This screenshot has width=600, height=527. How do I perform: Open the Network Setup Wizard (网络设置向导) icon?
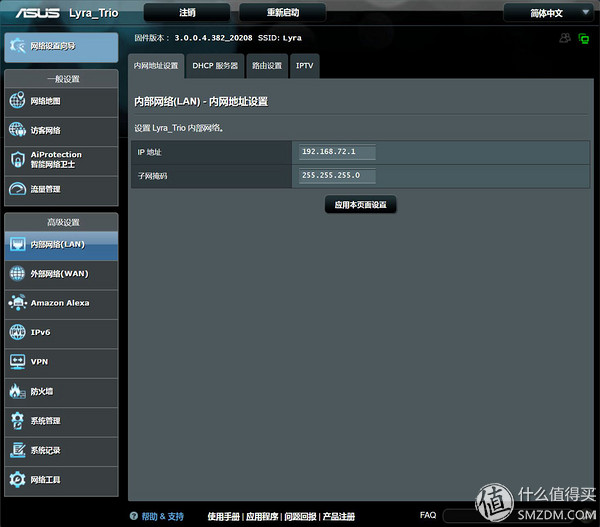[x=17, y=46]
